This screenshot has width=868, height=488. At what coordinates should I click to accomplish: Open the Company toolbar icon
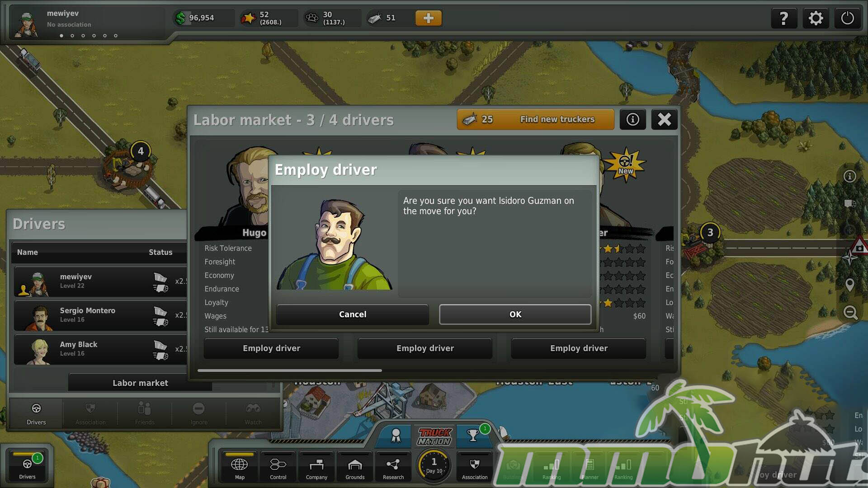pos(316,468)
